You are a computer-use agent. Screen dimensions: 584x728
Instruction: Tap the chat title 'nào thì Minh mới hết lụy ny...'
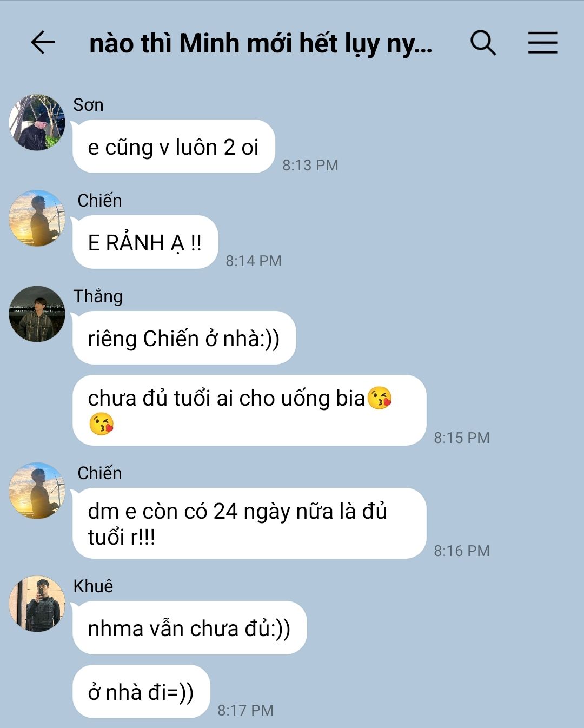click(261, 43)
